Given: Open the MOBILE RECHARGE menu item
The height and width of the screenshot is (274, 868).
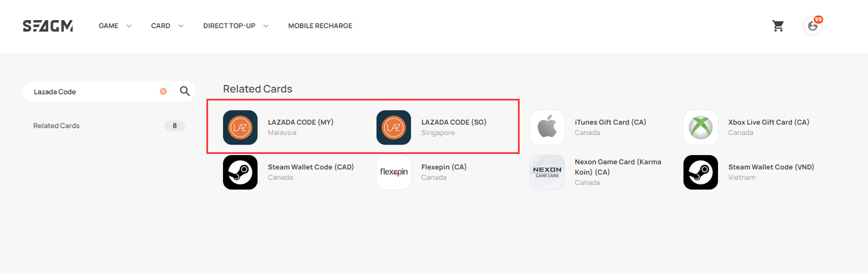Looking at the screenshot, I should [320, 26].
